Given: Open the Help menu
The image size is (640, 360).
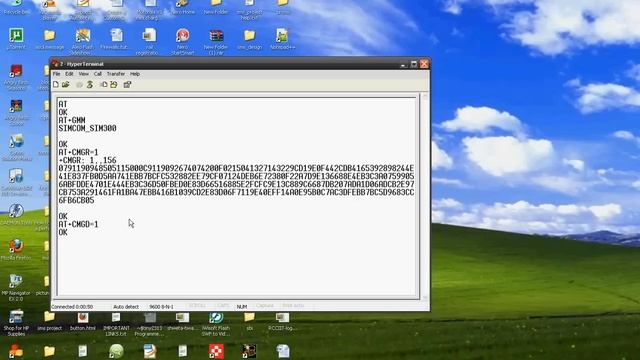Looking at the screenshot, I should pyautogui.click(x=135, y=74).
